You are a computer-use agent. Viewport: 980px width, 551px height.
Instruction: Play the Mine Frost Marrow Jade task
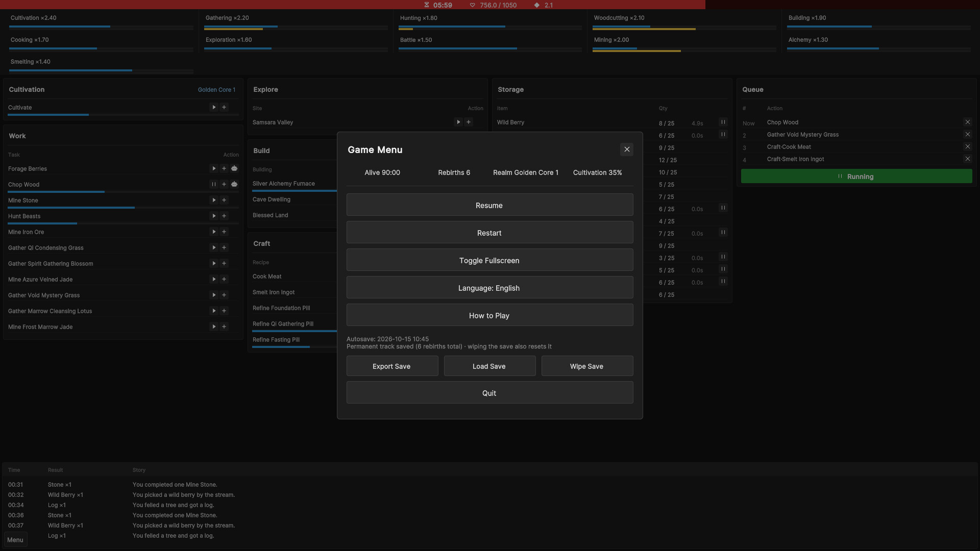pyautogui.click(x=214, y=327)
